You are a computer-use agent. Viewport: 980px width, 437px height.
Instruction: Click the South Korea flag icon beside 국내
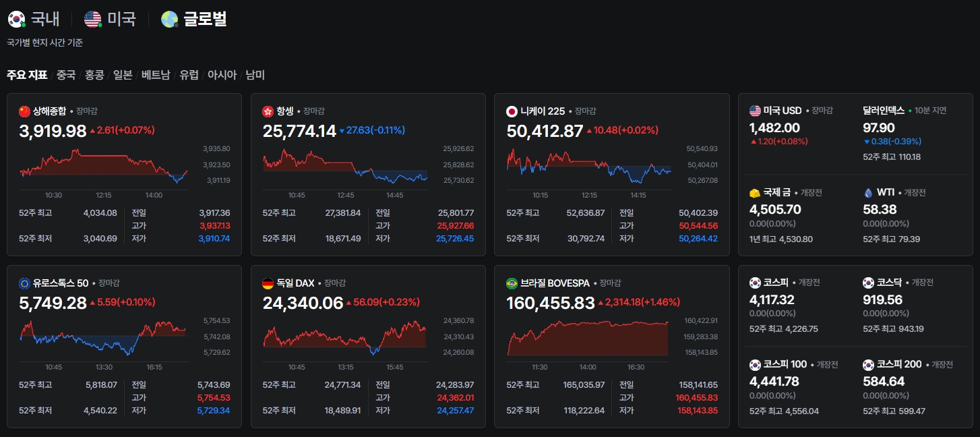pyautogui.click(x=16, y=20)
